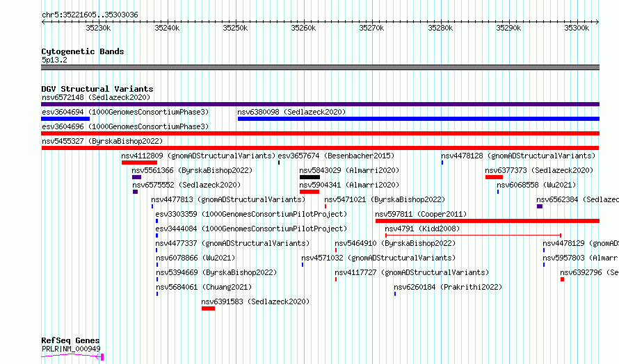The height and width of the screenshot is (364, 619).
Task: Select the red bar under nsv6391583
Action: (x=208, y=308)
